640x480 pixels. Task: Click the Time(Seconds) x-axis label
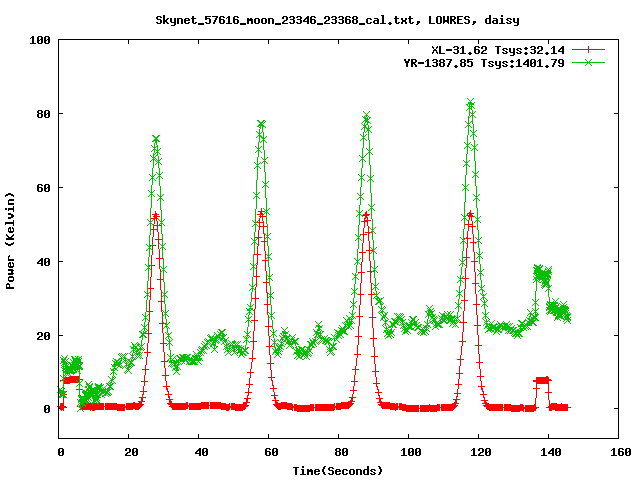coord(338,471)
